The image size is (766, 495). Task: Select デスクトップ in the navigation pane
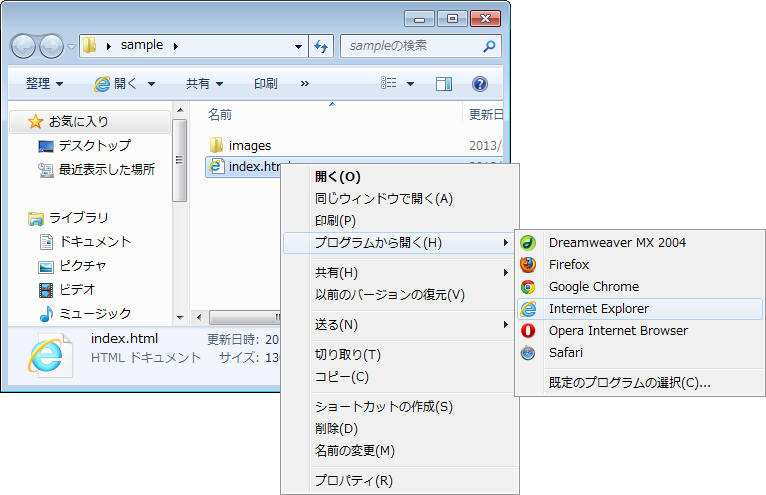pos(94,146)
